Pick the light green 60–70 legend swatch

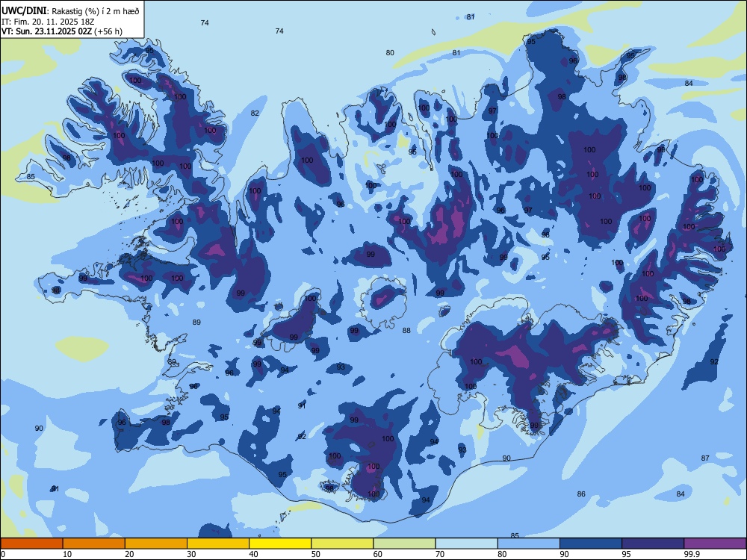404,544
